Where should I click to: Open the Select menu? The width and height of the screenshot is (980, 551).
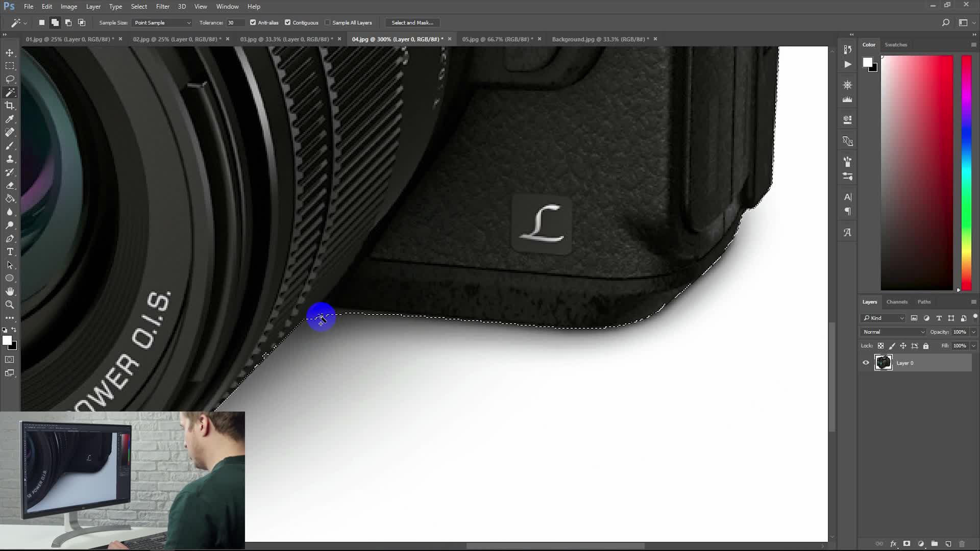(139, 7)
